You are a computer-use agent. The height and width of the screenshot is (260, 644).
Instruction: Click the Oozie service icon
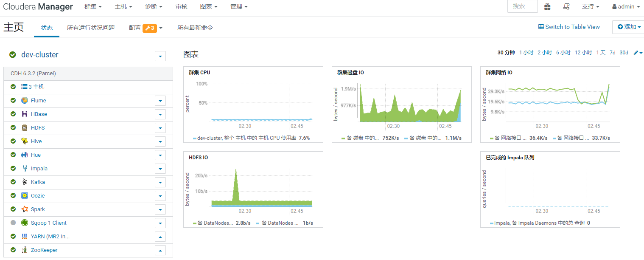pyautogui.click(x=25, y=196)
